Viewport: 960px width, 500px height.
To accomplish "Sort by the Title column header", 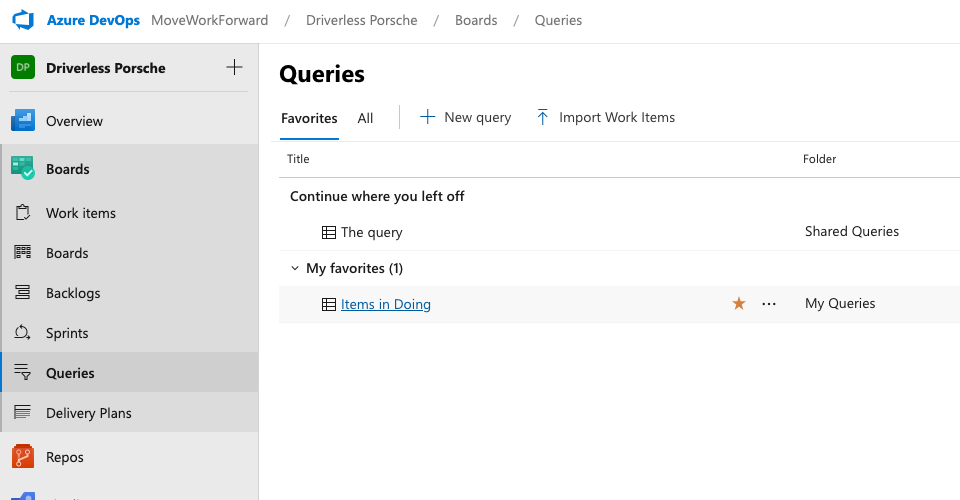I will click(298, 159).
